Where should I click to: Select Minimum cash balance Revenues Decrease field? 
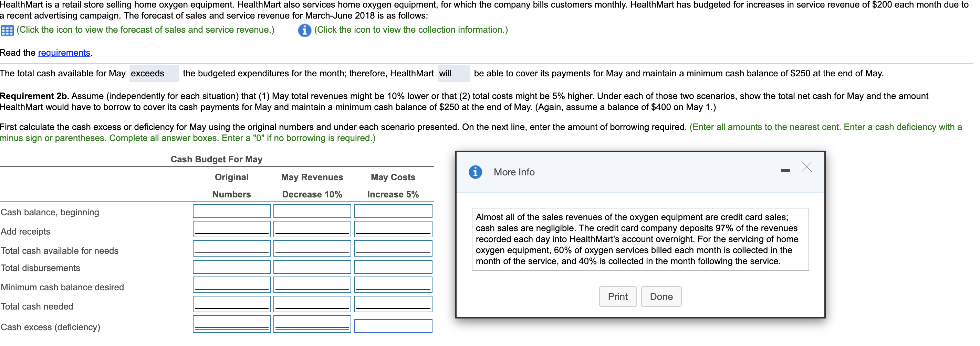pos(312,285)
